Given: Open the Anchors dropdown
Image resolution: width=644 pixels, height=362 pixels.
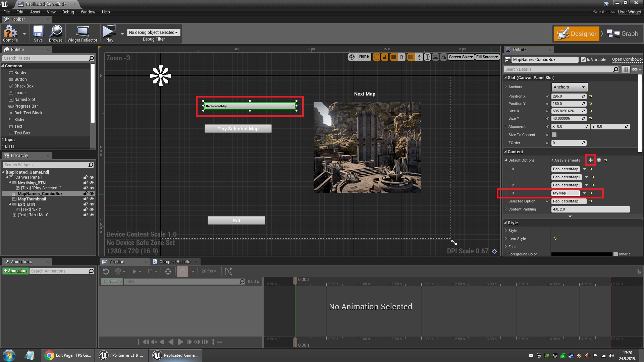Looking at the screenshot, I should click(569, 87).
